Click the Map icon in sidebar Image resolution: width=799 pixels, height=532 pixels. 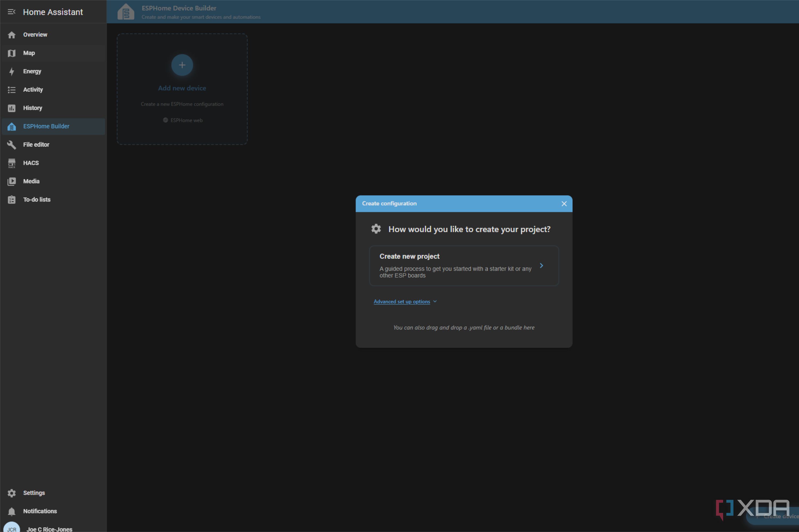(x=11, y=53)
